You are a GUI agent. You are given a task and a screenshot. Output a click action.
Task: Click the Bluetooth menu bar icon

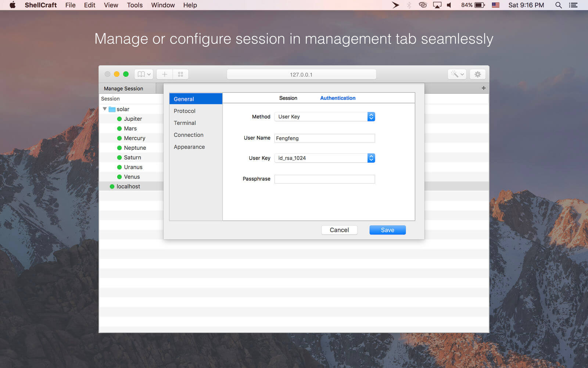pos(409,5)
